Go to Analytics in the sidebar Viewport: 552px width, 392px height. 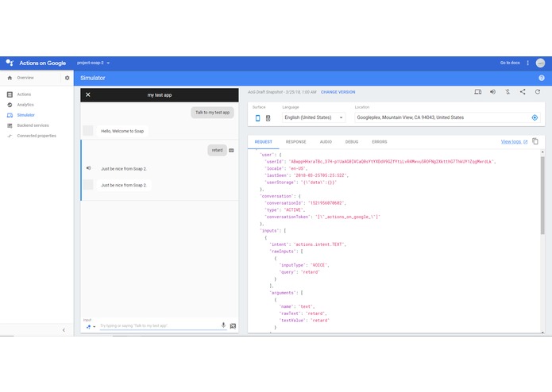coord(25,105)
